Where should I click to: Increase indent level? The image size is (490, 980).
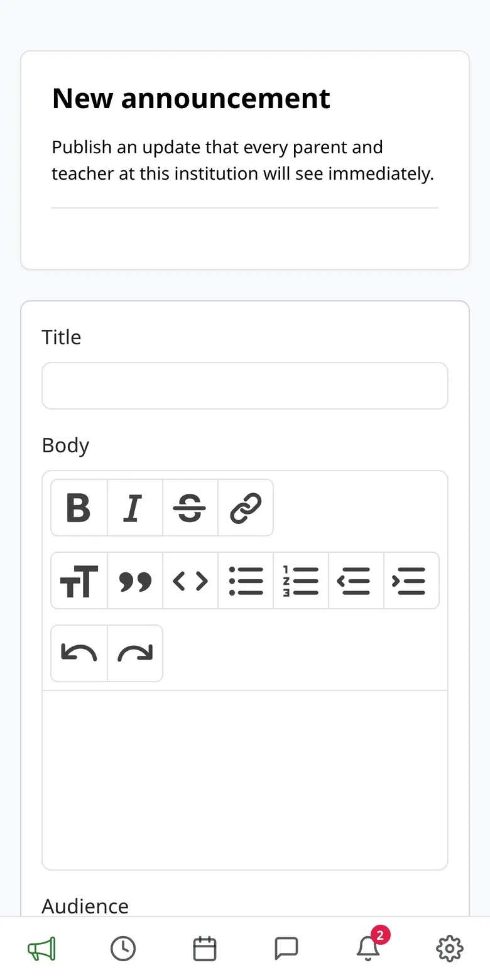click(411, 580)
